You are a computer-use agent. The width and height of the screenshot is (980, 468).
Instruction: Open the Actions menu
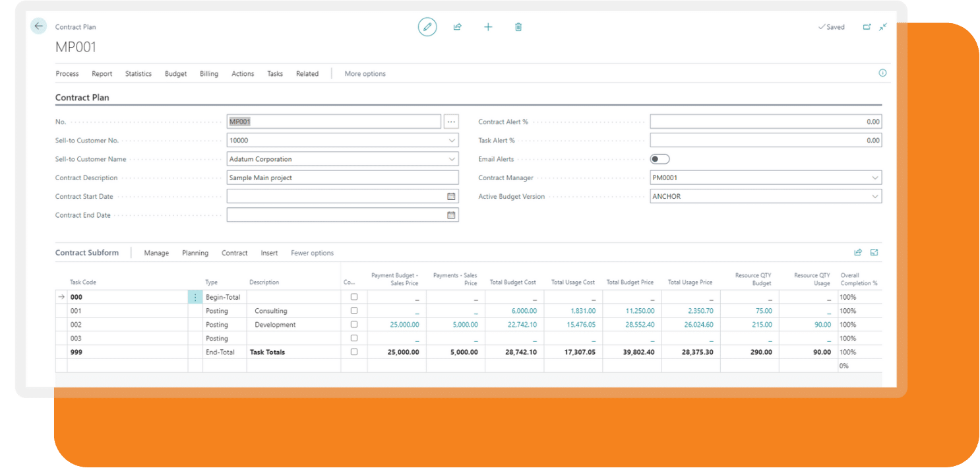[x=243, y=74]
